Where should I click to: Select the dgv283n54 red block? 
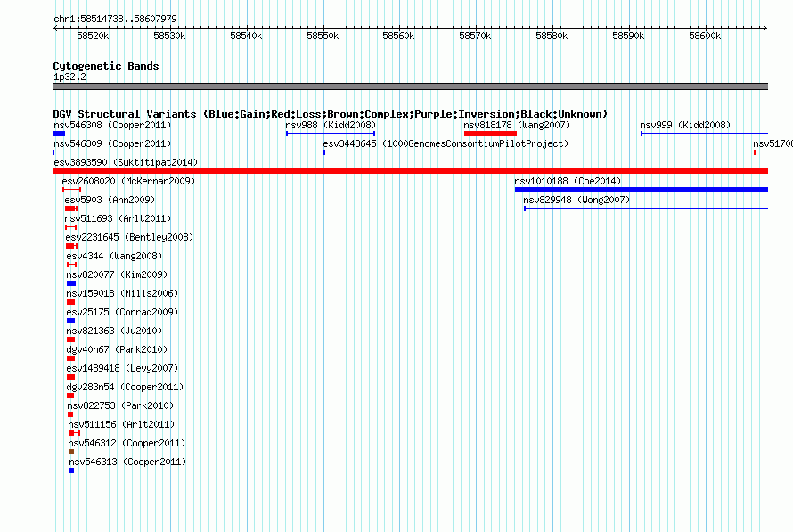click(x=70, y=396)
